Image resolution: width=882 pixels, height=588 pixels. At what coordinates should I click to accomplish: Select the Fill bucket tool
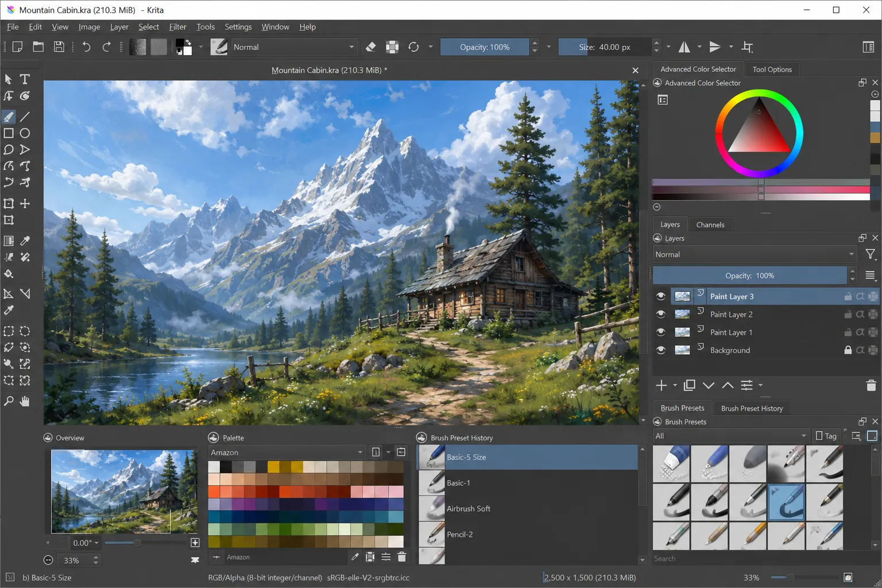click(9, 274)
